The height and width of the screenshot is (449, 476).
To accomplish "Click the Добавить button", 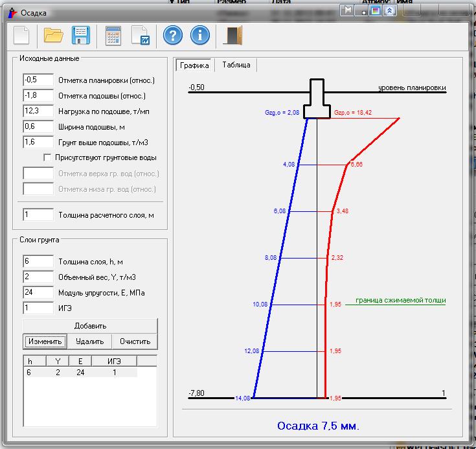I will coord(90,326).
